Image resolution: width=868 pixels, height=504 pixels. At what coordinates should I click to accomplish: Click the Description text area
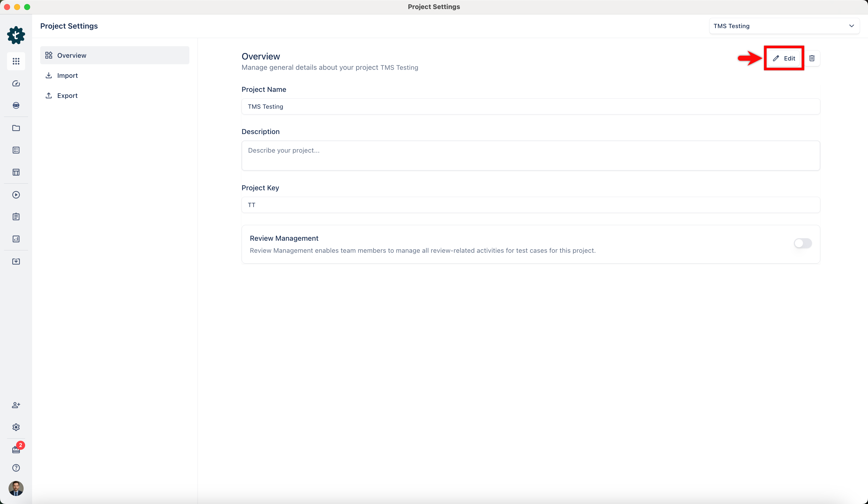tap(530, 156)
